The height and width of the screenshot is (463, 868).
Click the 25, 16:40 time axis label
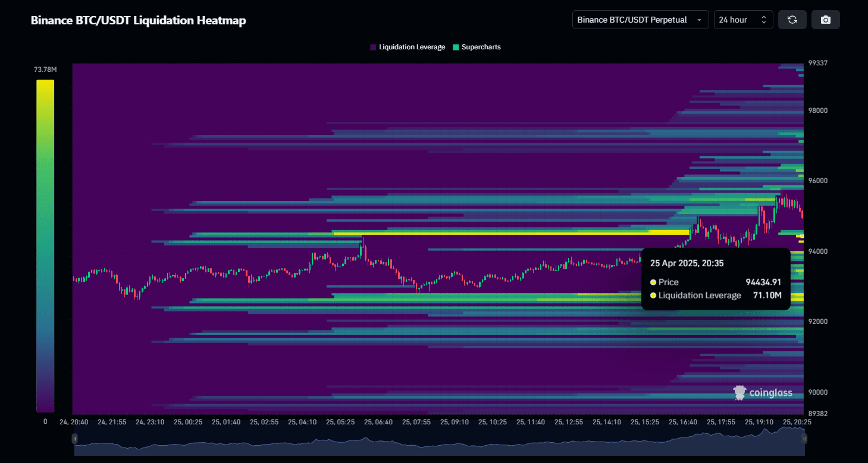point(683,422)
